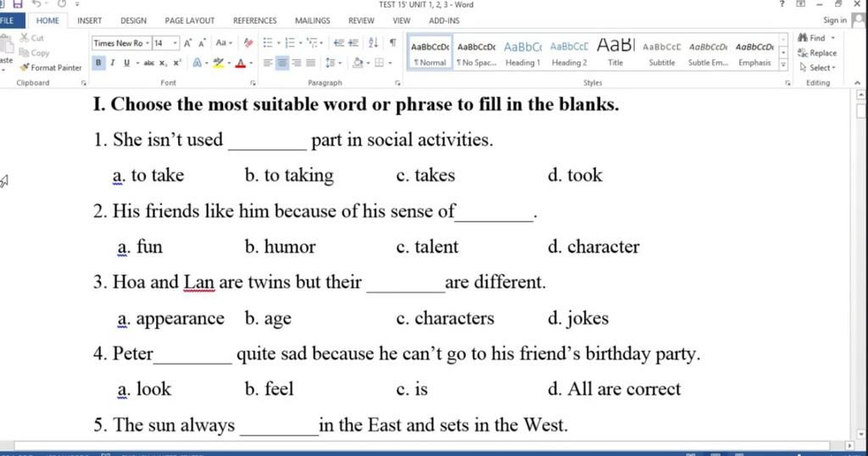Image resolution: width=868 pixels, height=456 pixels.
Task: Open Font dialog launcher
Action: [x=253, y=83]
